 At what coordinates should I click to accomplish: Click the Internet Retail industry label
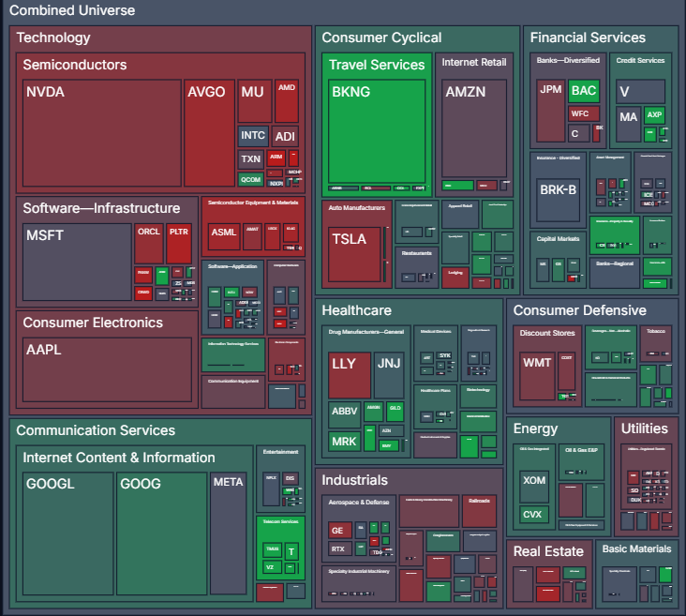click(x=474, y=62)
